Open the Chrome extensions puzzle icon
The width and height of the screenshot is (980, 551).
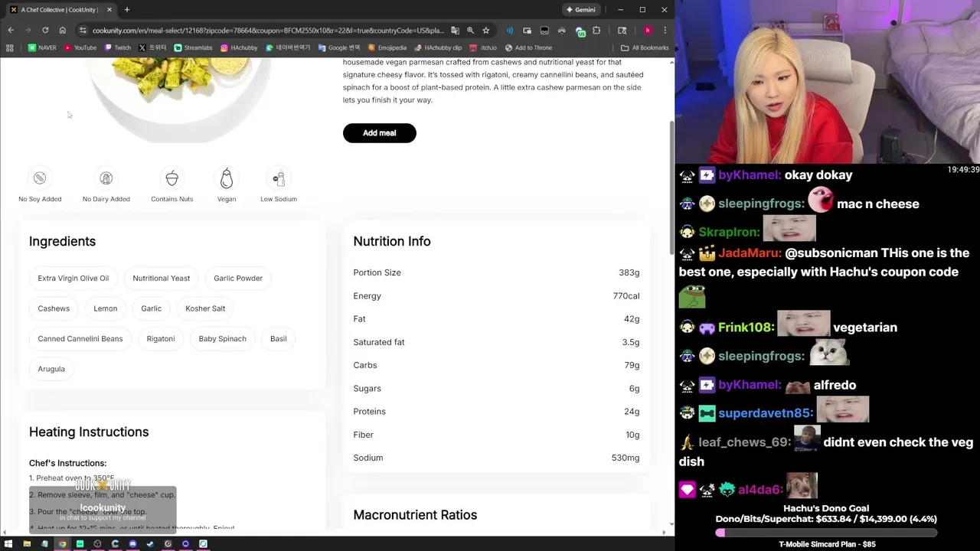596,31
